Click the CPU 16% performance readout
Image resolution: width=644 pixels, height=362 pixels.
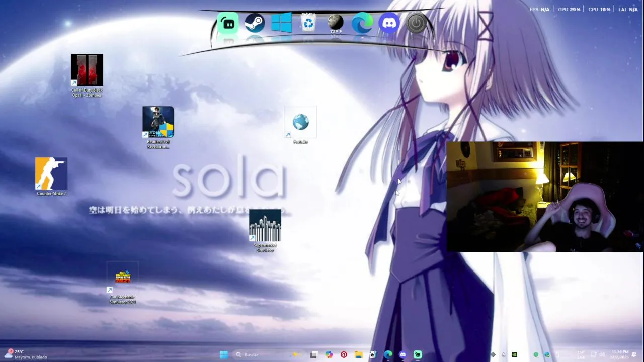tap(599, 9)
